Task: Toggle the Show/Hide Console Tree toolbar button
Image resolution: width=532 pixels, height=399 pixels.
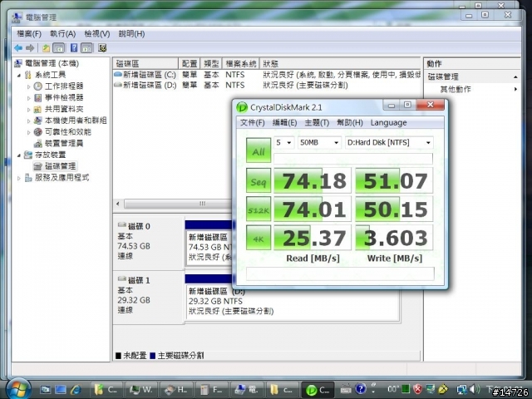Action: coord(59,48)
